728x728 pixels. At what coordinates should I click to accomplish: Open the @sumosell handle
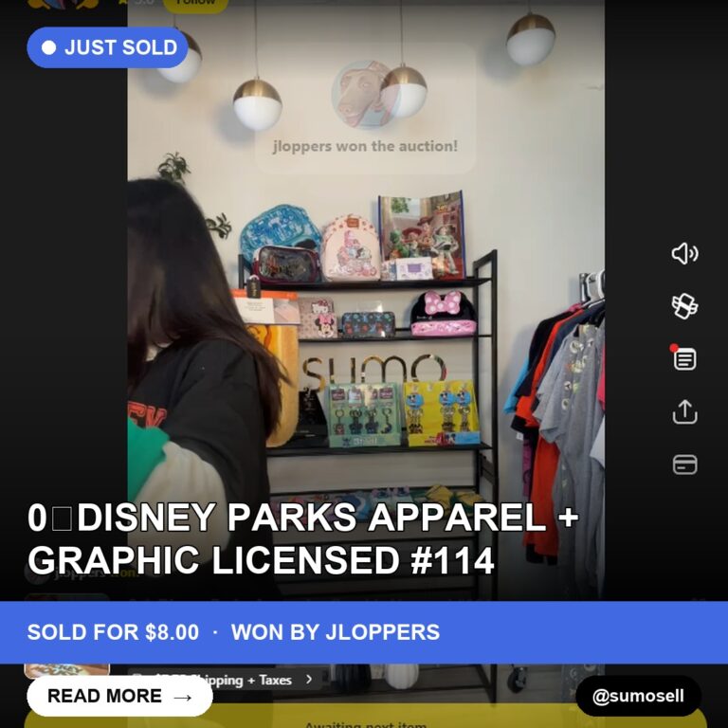(638, 696)
